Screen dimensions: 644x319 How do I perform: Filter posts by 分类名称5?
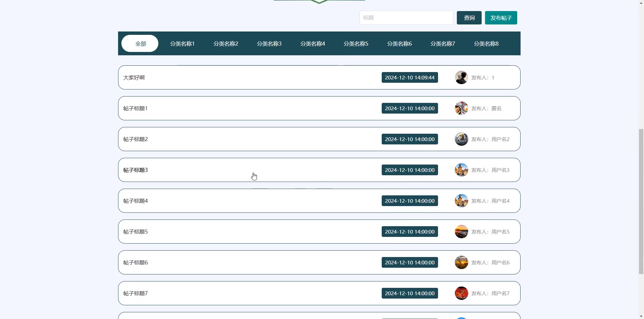click(x=356, y=44)
